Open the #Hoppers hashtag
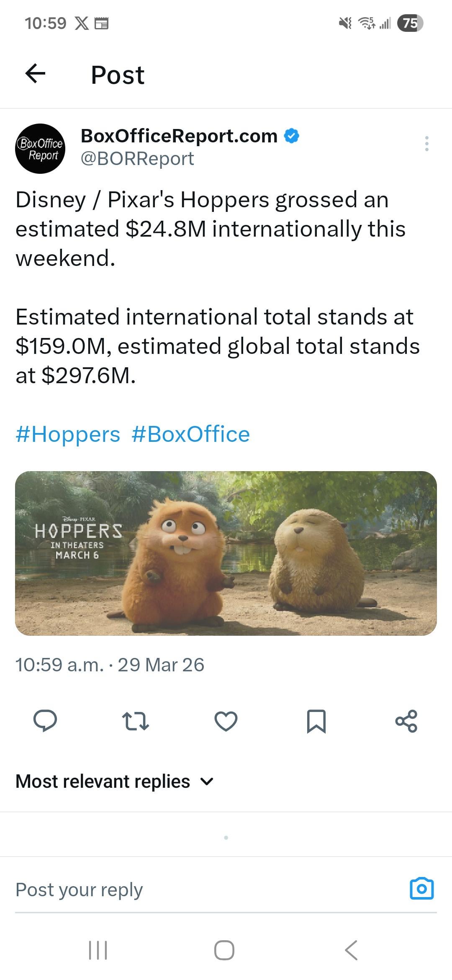 click(x=68, y=434)
